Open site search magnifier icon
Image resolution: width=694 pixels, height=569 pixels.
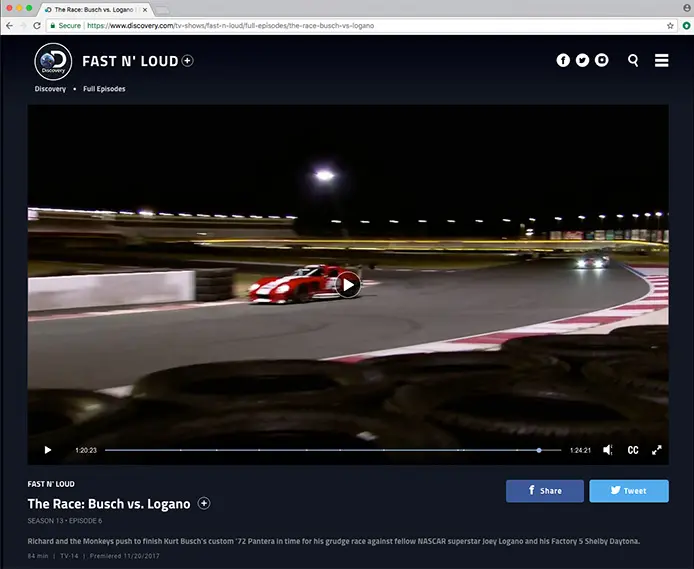click(633, 60)
